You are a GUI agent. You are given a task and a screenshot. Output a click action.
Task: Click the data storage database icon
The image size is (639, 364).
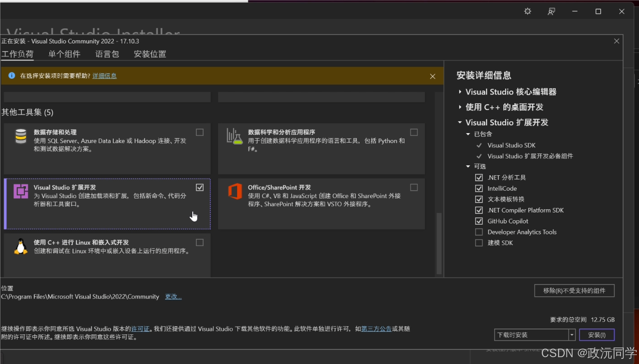pos(21,136)
